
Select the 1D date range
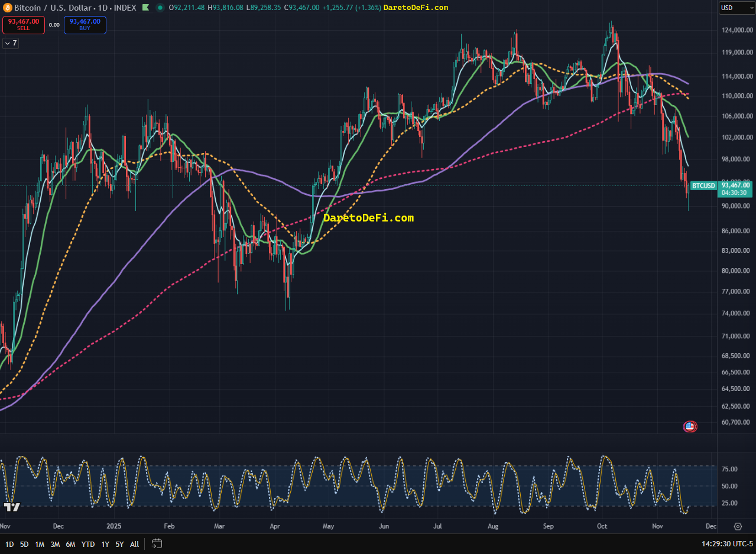pyautogui.click(x=9, y=544)
